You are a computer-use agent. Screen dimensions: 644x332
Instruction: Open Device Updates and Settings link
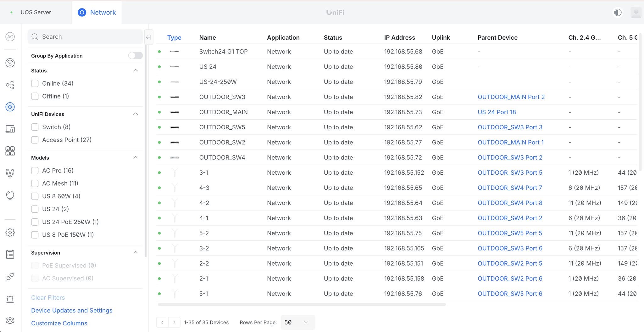72,310
